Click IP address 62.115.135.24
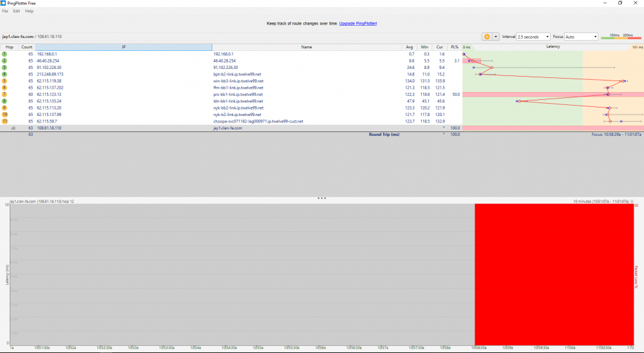The height and width of the screenshot is (353, 644). point(50,101)
